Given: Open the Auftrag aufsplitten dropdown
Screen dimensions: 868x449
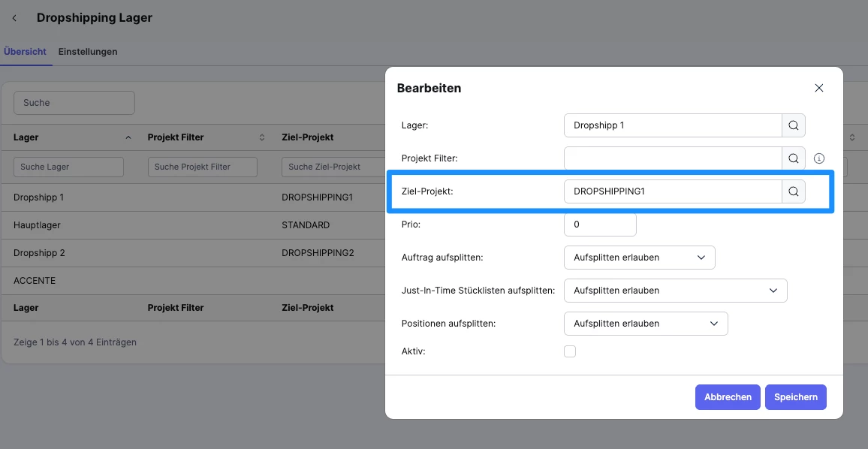Looking at the screenshot, I should [639, 258].
